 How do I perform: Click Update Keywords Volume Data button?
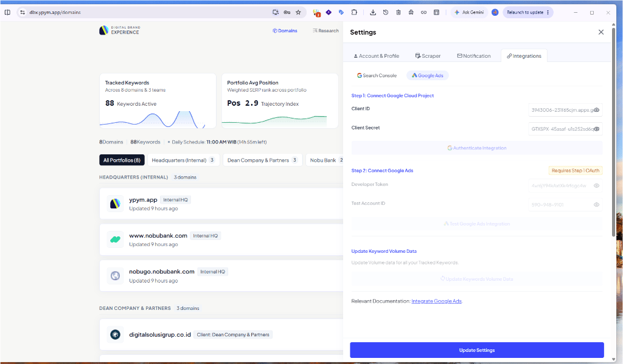tap(477, 279)
